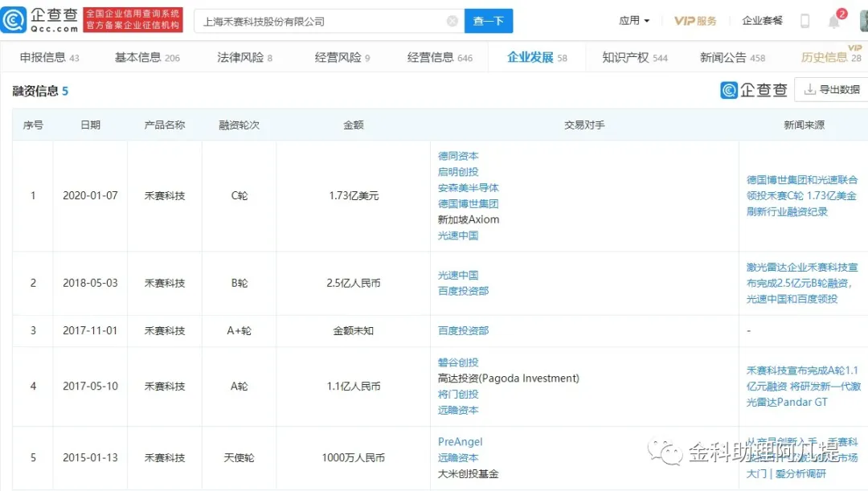Click the date cell 2015-01-13

[x=90, y=458]
